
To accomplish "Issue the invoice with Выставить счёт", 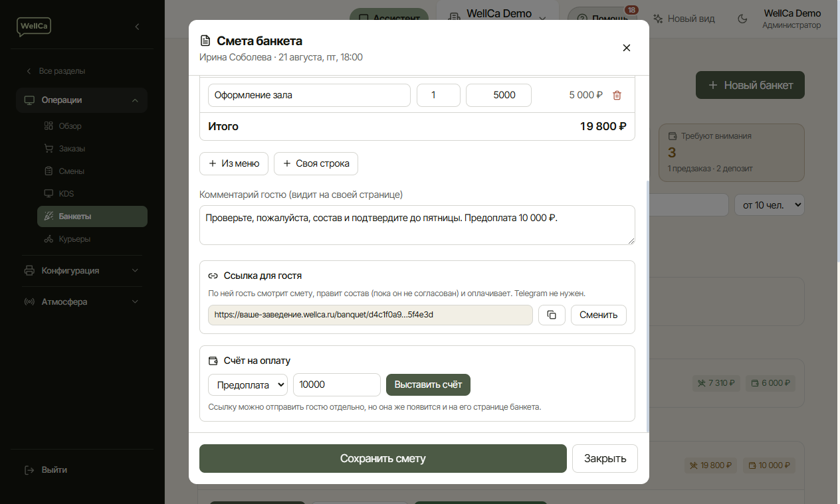I will [x=429, y=385].
